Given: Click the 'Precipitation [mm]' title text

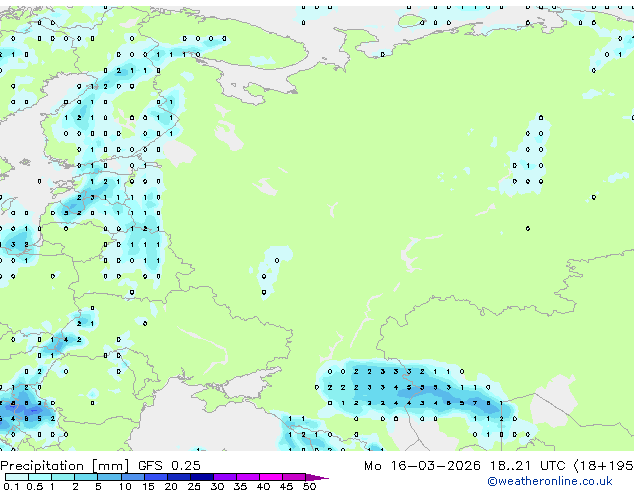Looking at the screenshot, I should tap(65, 466).
